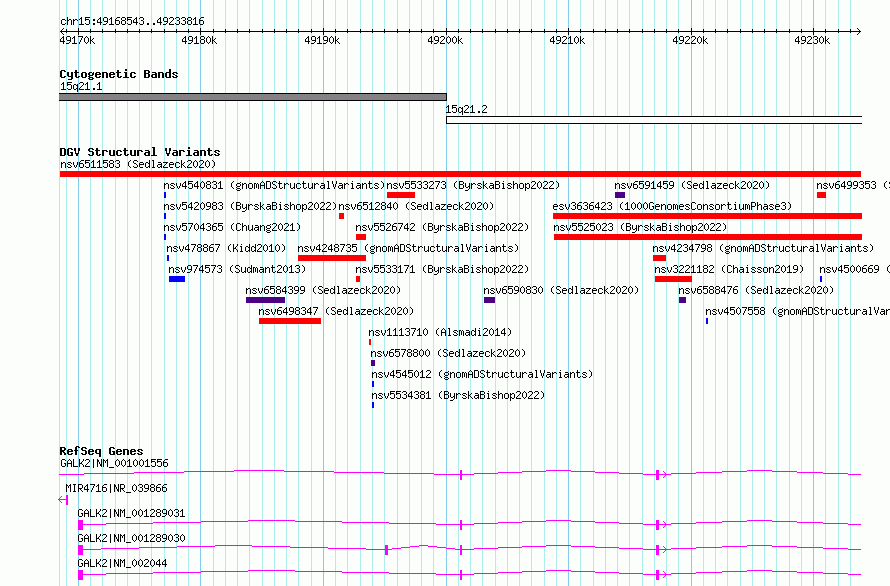Click the red bar under nsv6499353
Viewport: 890px width, 586px height.
tap(821, 195)
